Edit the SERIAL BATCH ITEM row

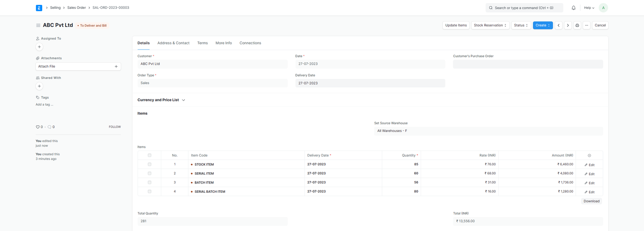589,192
